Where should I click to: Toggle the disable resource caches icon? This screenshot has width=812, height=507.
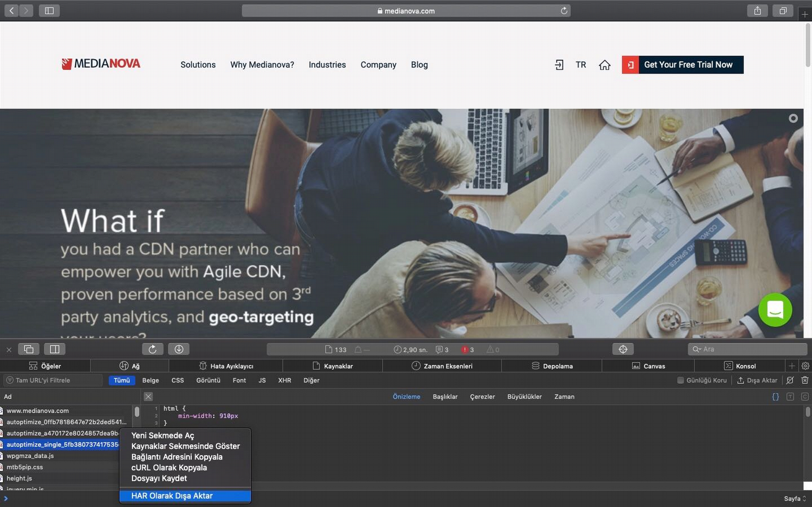pyautogui.click(x=790, y=380)
